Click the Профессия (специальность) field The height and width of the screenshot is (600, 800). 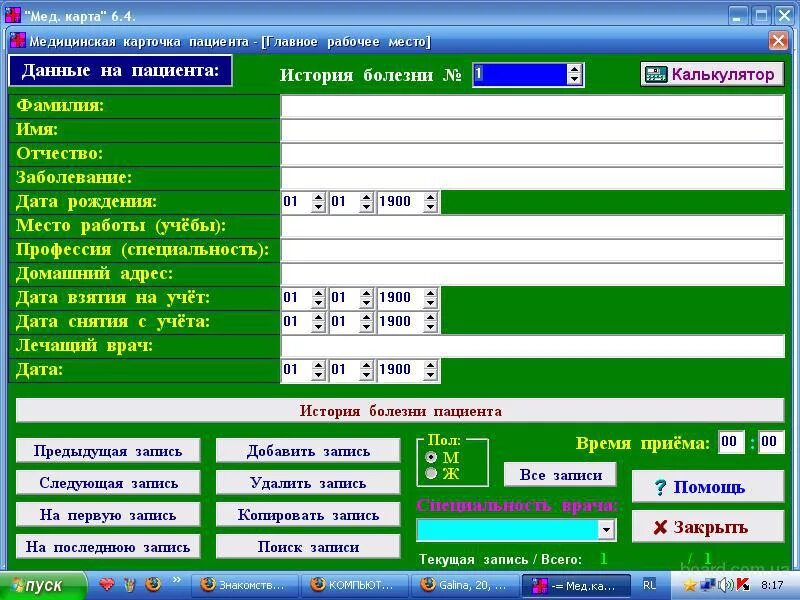click(532, 250)
